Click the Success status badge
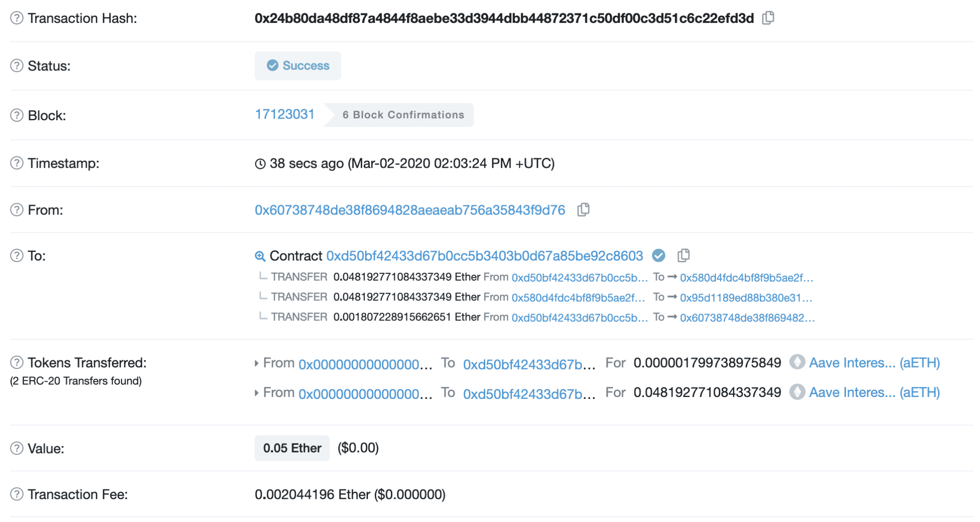Image resolution: width=980 pixels, height=522 pixels. click(x=298, y=66)
